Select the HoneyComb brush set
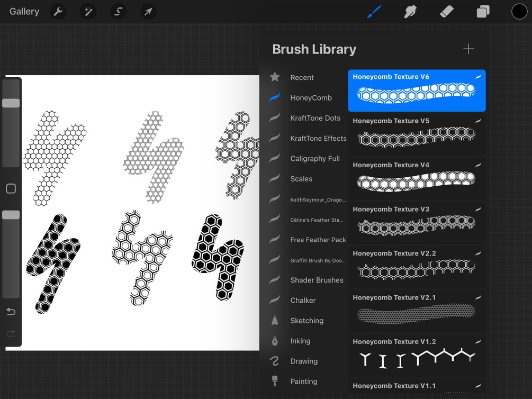 click(311, 98)
